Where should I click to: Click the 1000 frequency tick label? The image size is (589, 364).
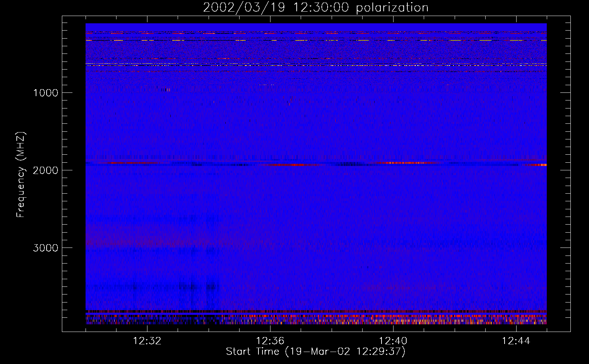46,93
